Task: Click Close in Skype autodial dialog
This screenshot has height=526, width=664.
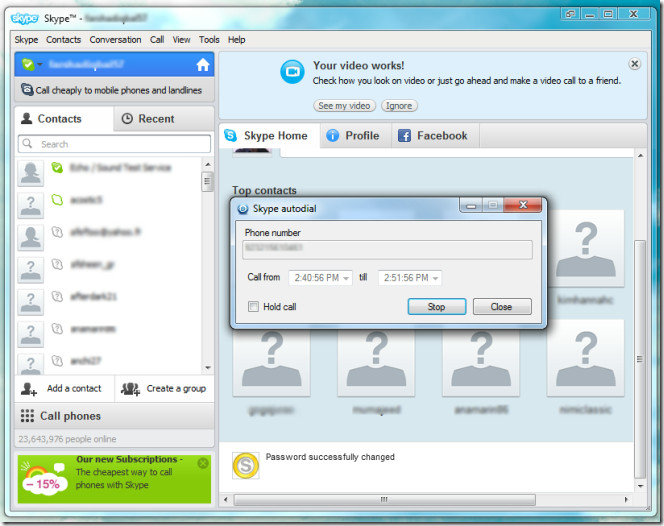Action: 502,307
